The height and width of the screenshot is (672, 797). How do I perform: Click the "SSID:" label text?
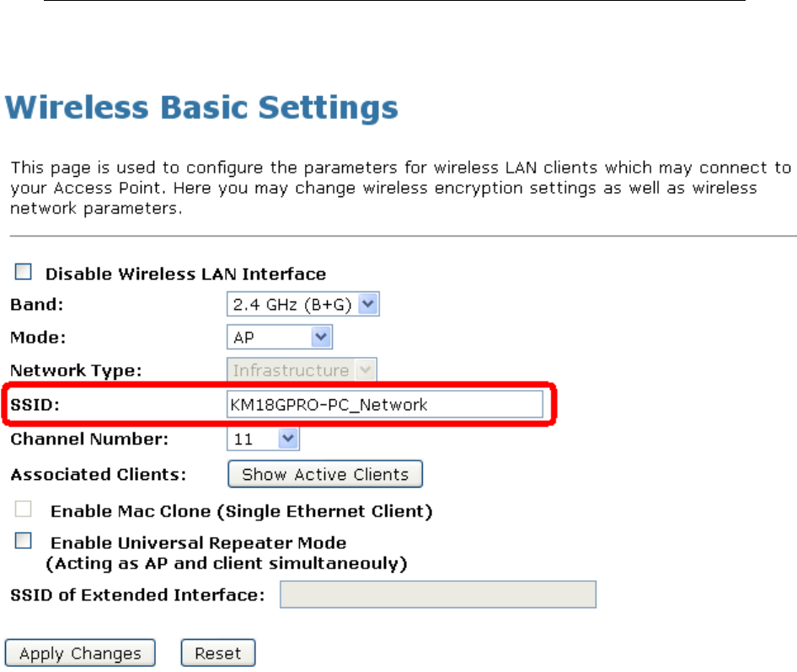click(33, 405)
